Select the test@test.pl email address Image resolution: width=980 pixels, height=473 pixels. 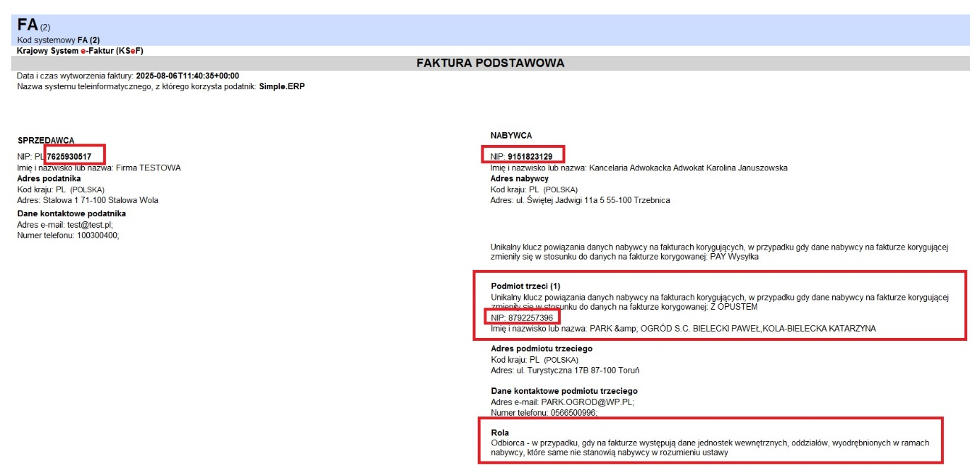pyautogui.click(x=90, y=225)
